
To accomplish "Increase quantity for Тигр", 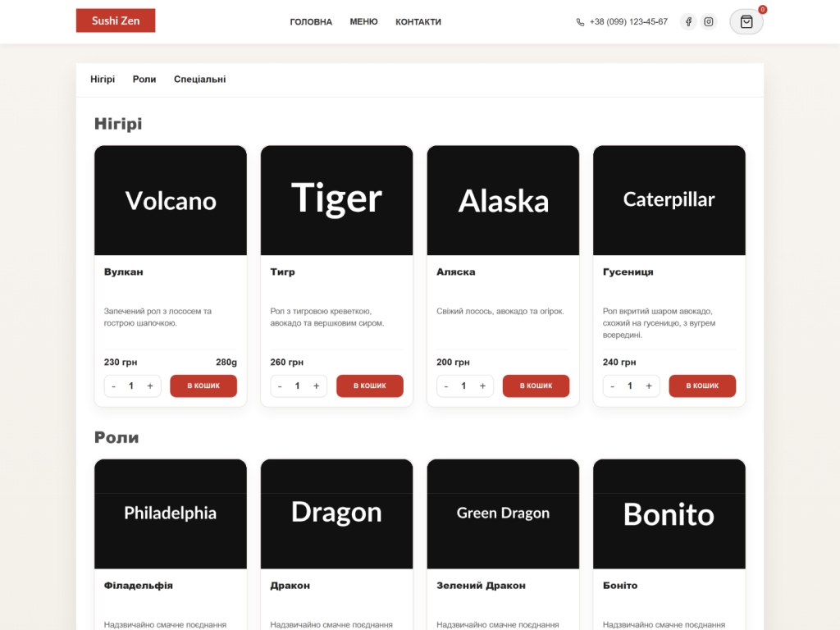I will 316,386.
